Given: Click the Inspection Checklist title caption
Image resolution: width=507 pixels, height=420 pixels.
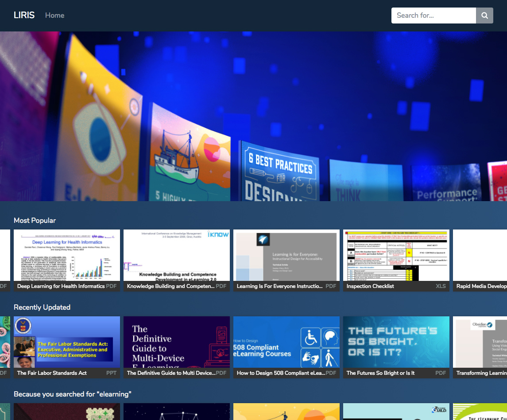Looking at the screenshot, I should pyautogui.click(x=370, y=286).
